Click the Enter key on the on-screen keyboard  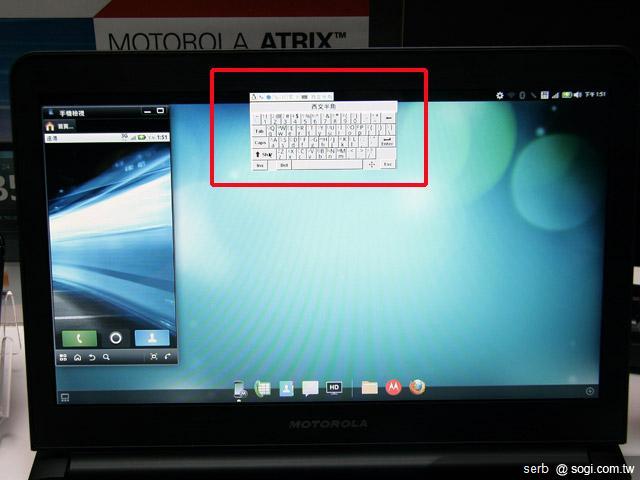pyautogui.click(x=387, y=141)
